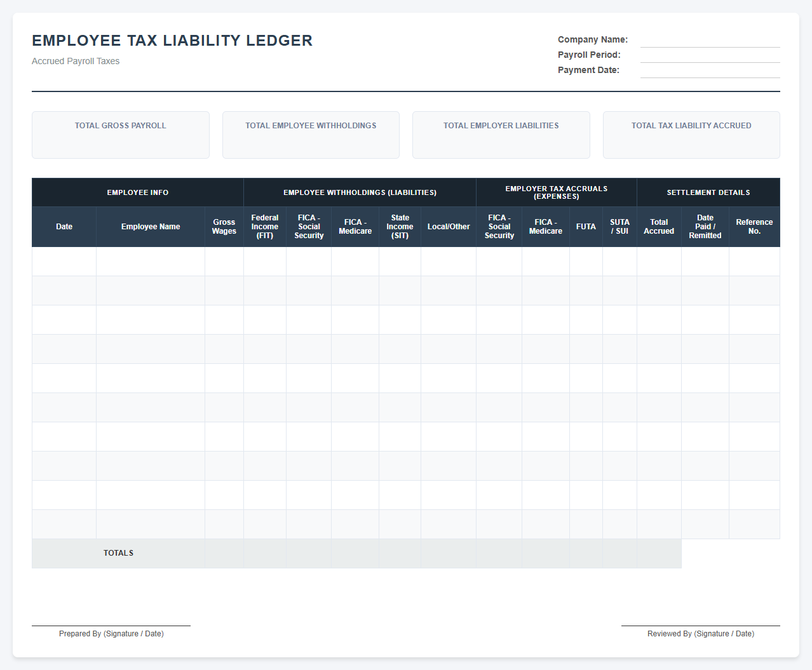Click the Date column header
The height and width of the screenshot is (670, 812).
click(x=64, y=227)
